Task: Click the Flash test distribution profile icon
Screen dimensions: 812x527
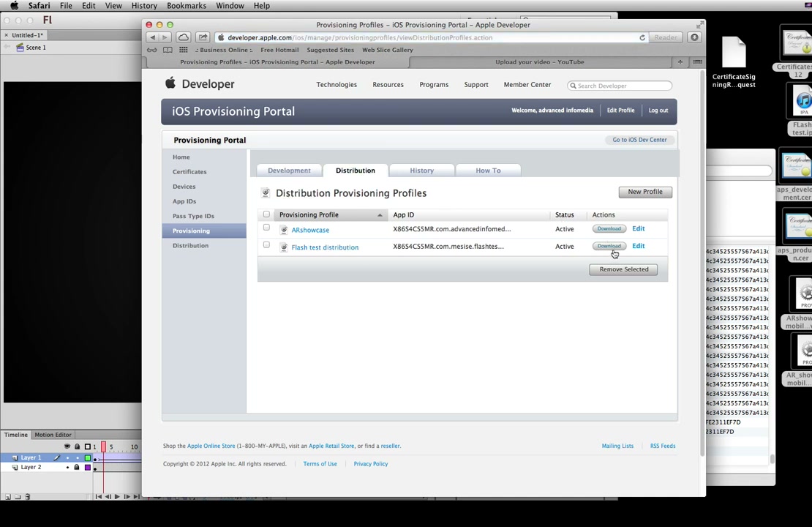Action: click(284, 247)
